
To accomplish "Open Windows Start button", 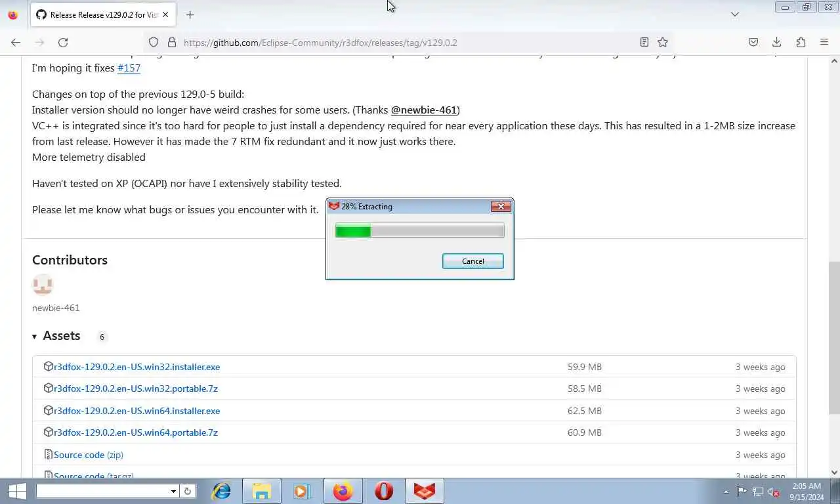I will coord(16,491).
